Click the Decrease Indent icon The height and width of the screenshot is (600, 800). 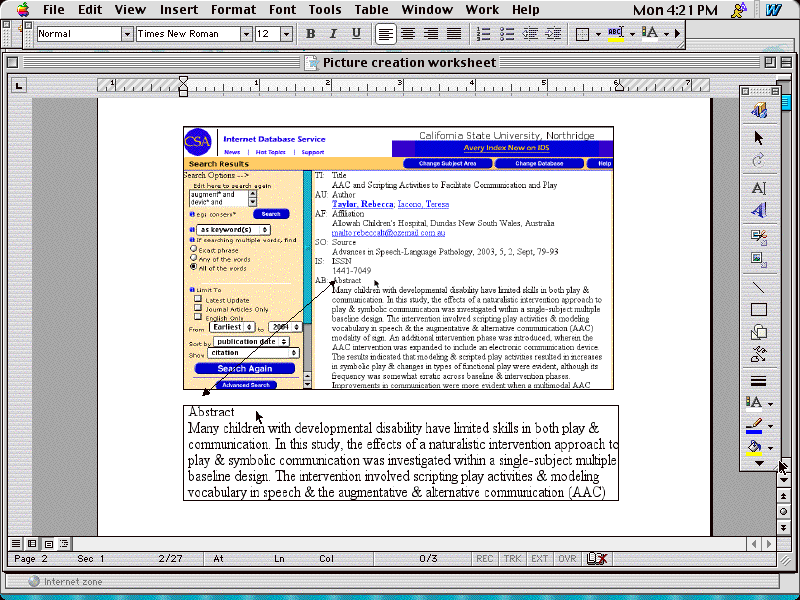[x=530, y=34]
